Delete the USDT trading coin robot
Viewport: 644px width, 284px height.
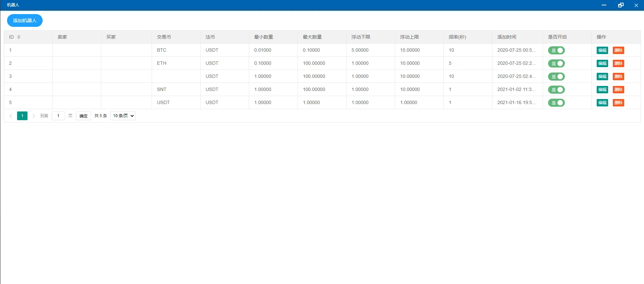[618, 103]
